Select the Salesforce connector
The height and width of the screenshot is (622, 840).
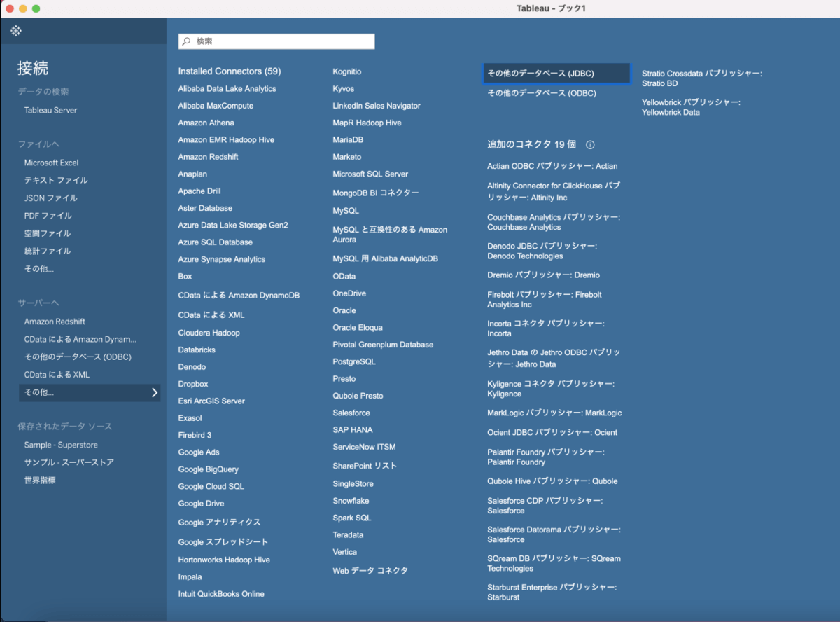[x=351, y=413]
